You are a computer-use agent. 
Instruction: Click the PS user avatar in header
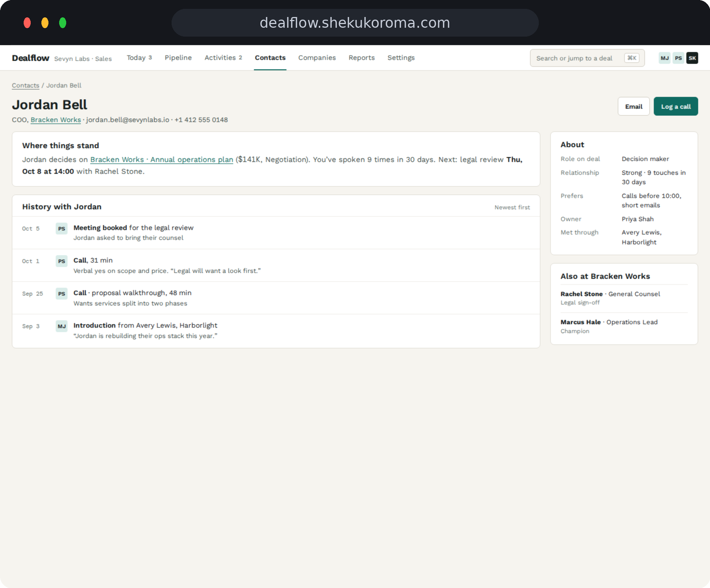coord(678,58)
